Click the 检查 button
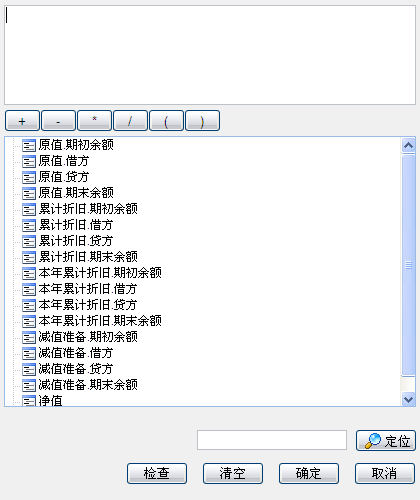Screen dimensions: 420x500 pos(157,473)
